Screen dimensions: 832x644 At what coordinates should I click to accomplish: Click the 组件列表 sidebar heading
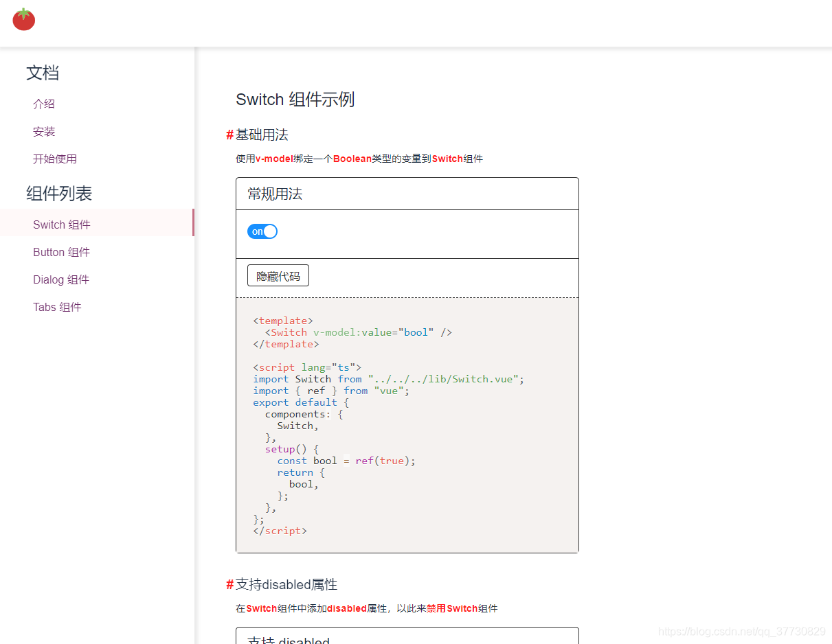(59, 194)
